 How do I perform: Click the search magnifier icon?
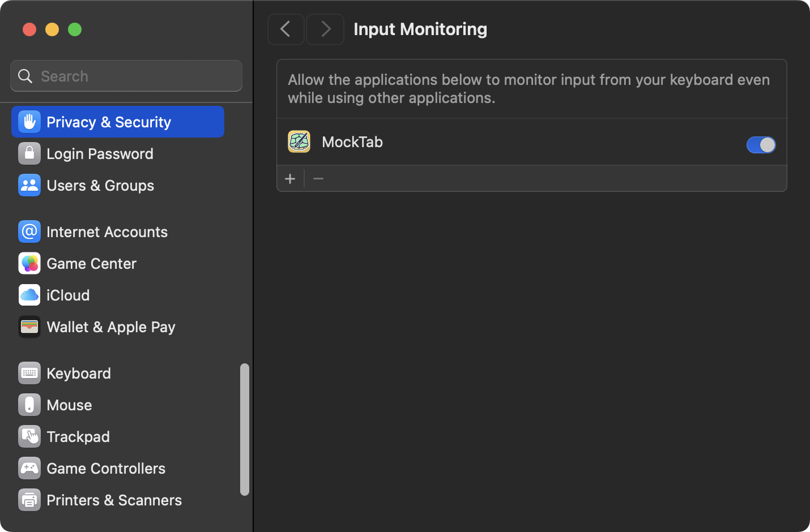pos(25,76)
